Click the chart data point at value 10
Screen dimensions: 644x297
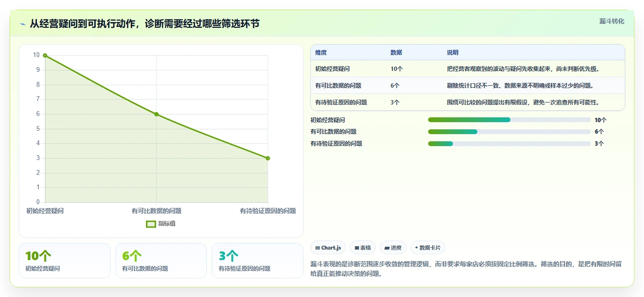[45, 56]
